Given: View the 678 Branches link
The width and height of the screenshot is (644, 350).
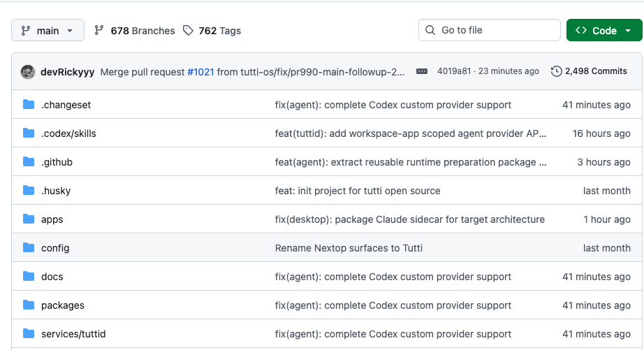Looking at the screenshot, I should [142, 31].
